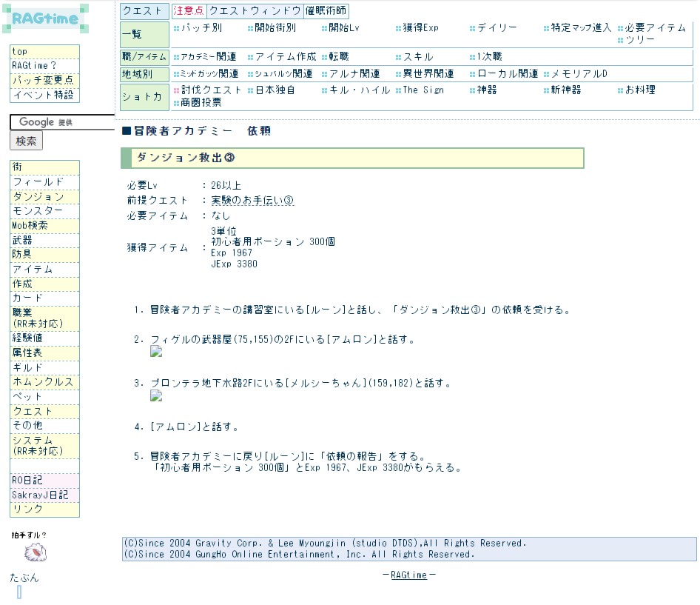700x605 pixels.
Task: Visit the RO日記 sidebar link
Action: pyautogui.click(x=27, y=481)
